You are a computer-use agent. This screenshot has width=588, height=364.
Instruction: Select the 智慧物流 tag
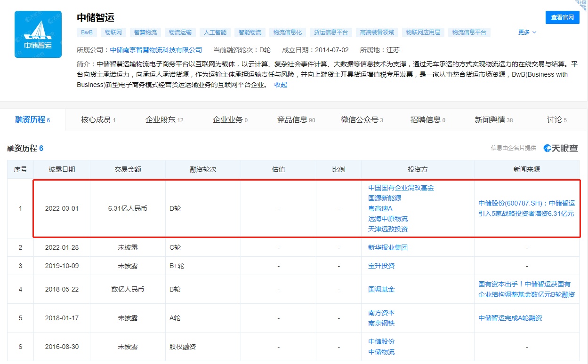[x=145, y=32]
